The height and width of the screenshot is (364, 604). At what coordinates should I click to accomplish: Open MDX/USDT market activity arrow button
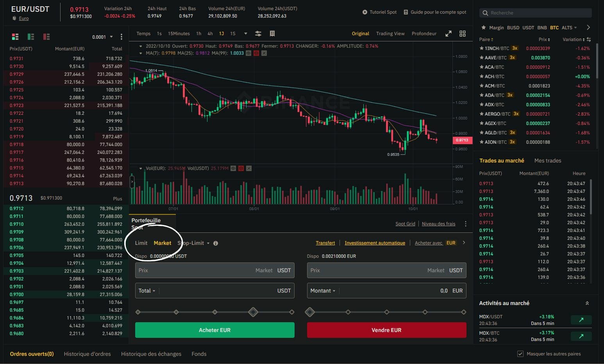pyautogui.click(x=581, y=320)
